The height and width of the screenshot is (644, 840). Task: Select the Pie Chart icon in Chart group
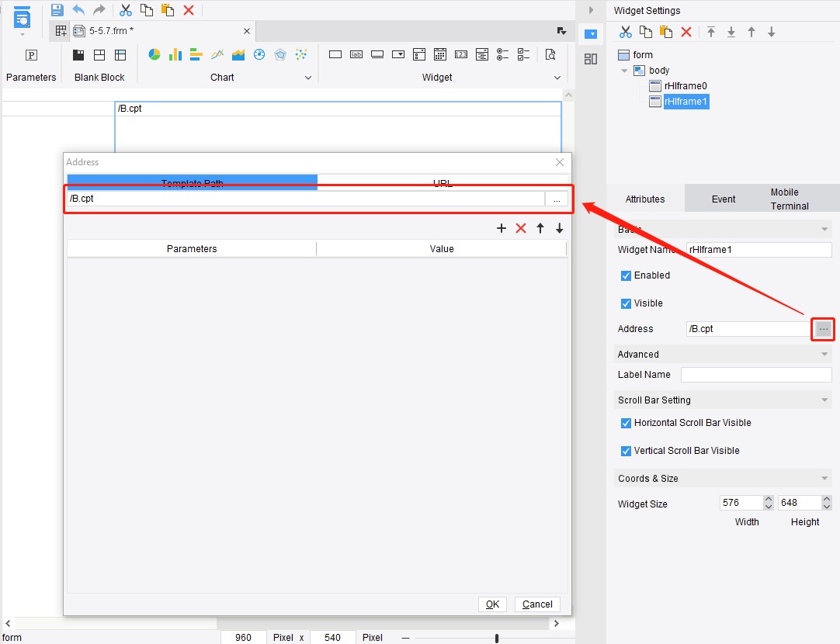pos(154,54)
